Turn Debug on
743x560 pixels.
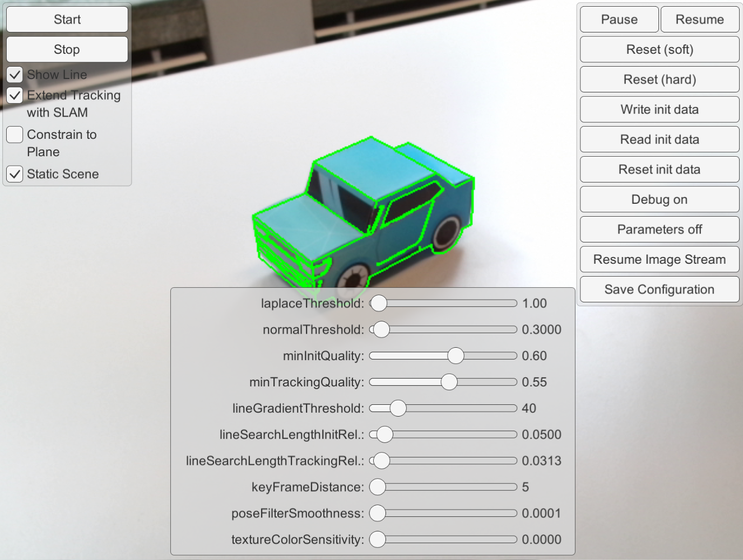tap(660, 199)
